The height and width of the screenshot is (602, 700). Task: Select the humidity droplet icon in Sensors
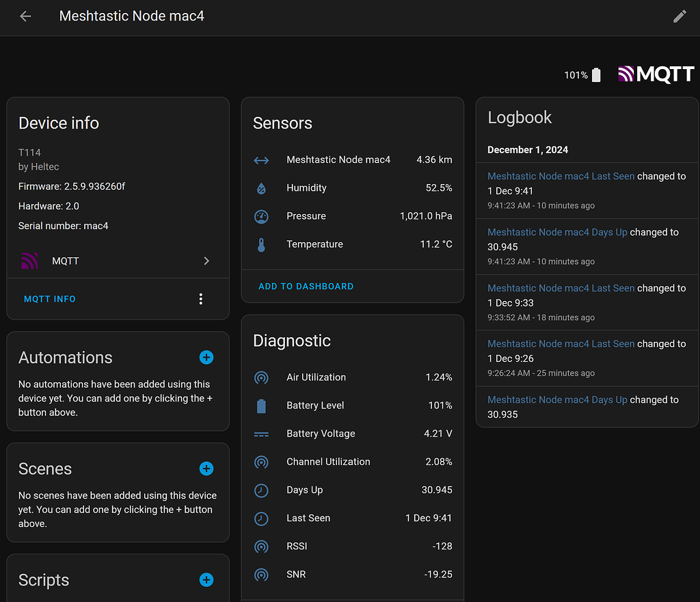point(262,187)
